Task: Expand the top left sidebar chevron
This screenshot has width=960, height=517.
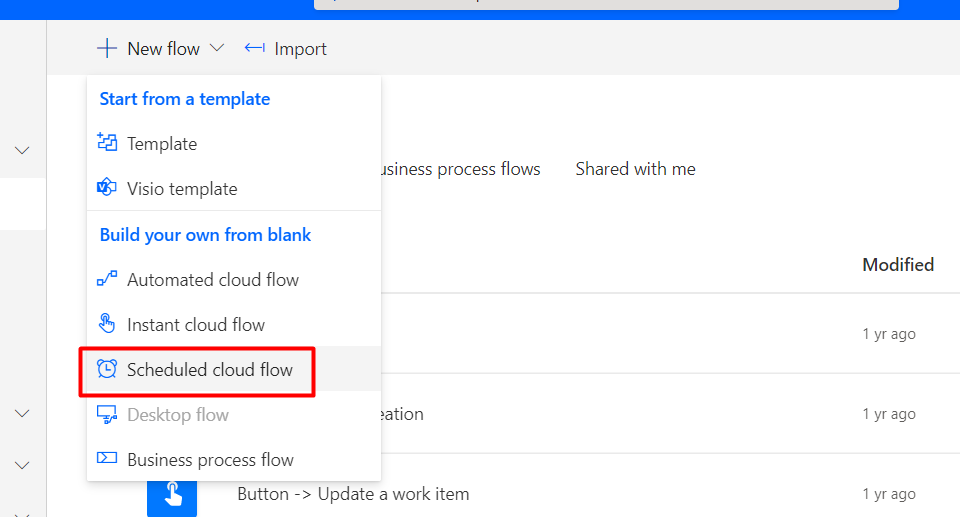Action: [x=22, y=151]
